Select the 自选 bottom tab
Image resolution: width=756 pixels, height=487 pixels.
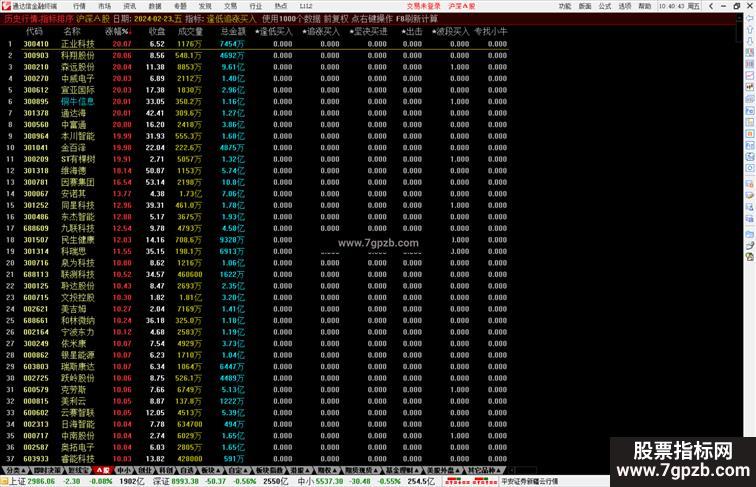187,470
